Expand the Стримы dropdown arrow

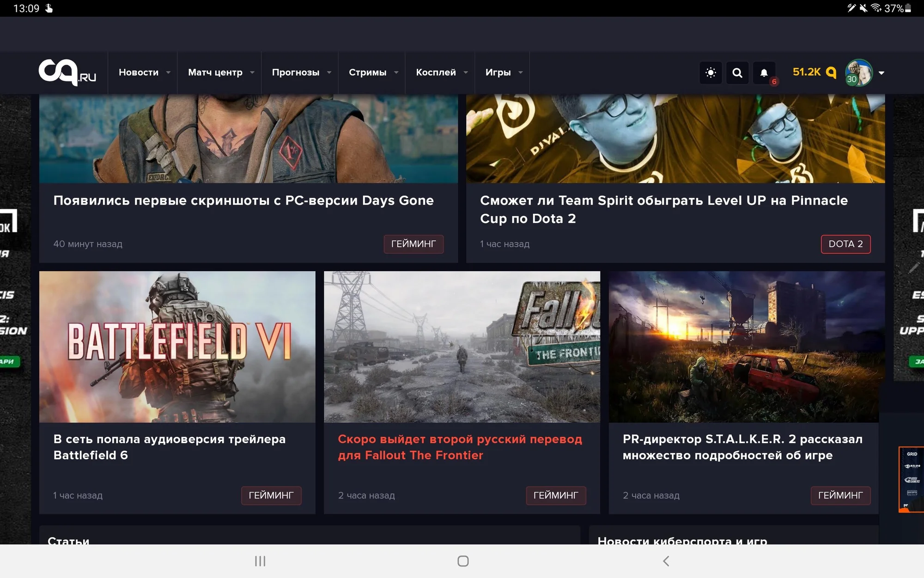coord(396,73)
